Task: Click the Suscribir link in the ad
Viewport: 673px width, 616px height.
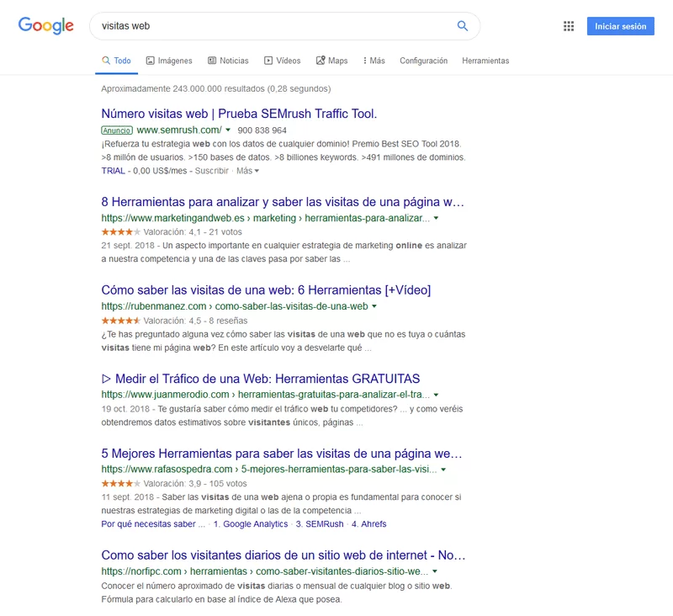Action: tap(212, 171)
